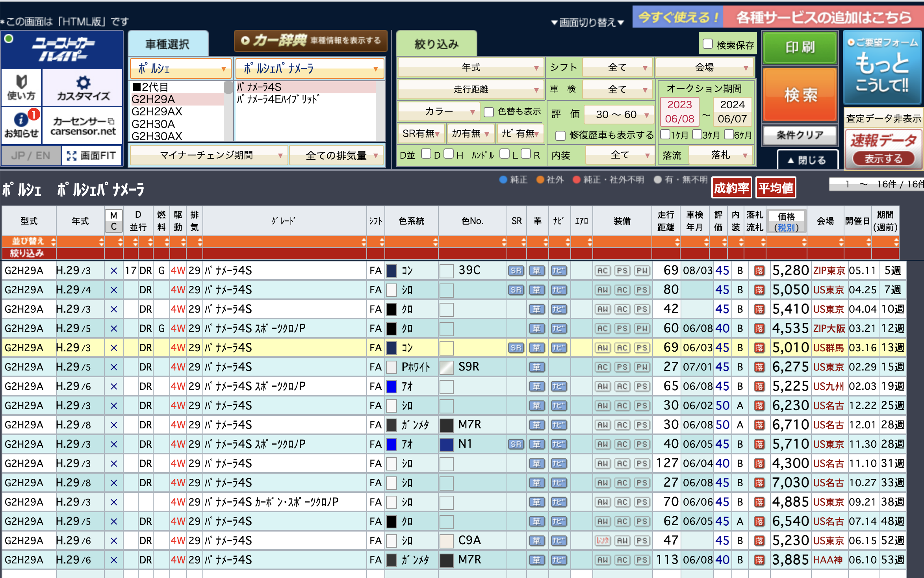
Task: Toggle 画面FIT screen fit icon
Action: point(91,156)
